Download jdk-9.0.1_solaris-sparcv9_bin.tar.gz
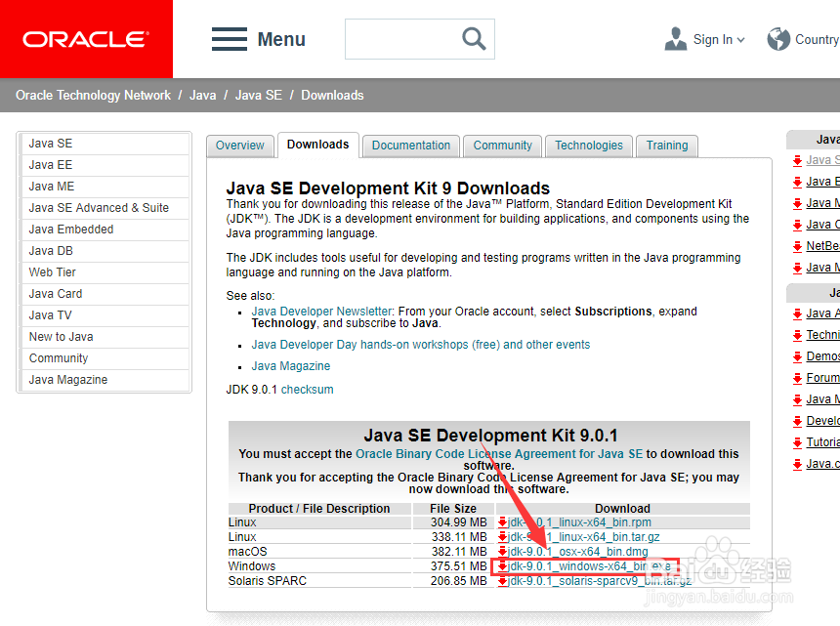 click(600, 580)
